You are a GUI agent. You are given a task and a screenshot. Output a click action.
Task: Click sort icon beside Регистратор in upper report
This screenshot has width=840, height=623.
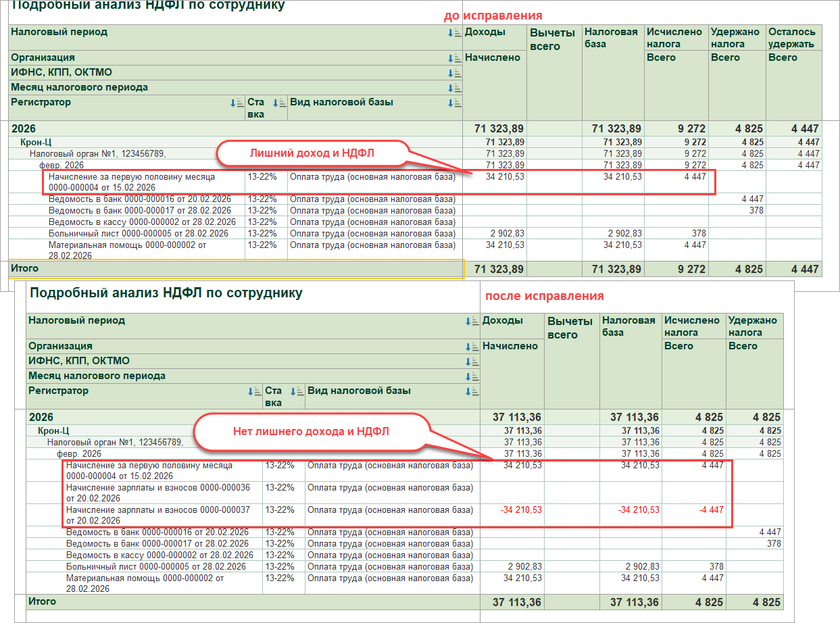(x=236, y=103)
